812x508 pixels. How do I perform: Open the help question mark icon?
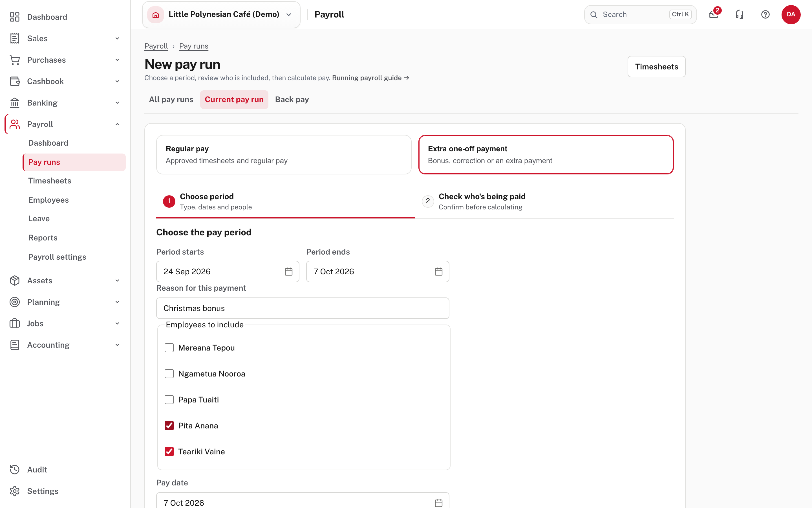click(x=765, y=14)
